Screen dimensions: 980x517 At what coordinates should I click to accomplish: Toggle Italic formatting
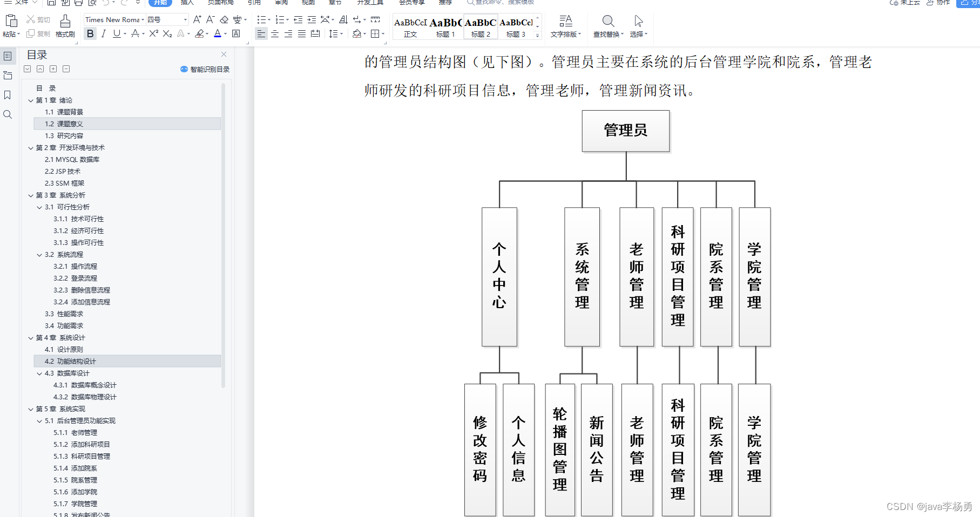click(x=104, y=33)
